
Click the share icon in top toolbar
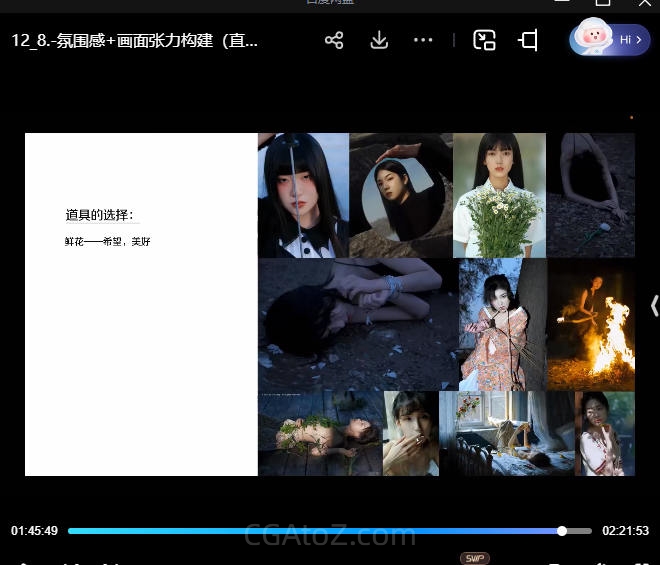point(334,40)
